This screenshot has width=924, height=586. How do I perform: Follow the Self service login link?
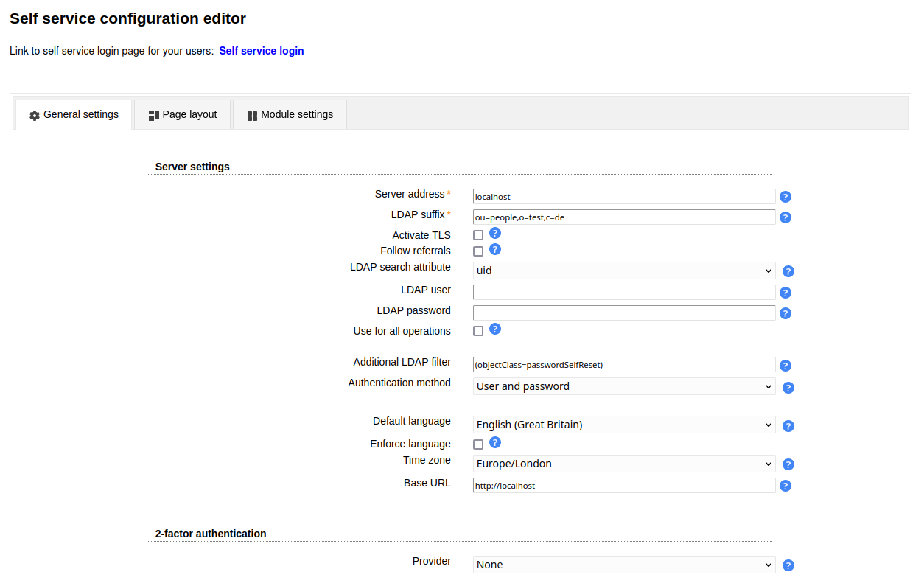coord(262,51)
